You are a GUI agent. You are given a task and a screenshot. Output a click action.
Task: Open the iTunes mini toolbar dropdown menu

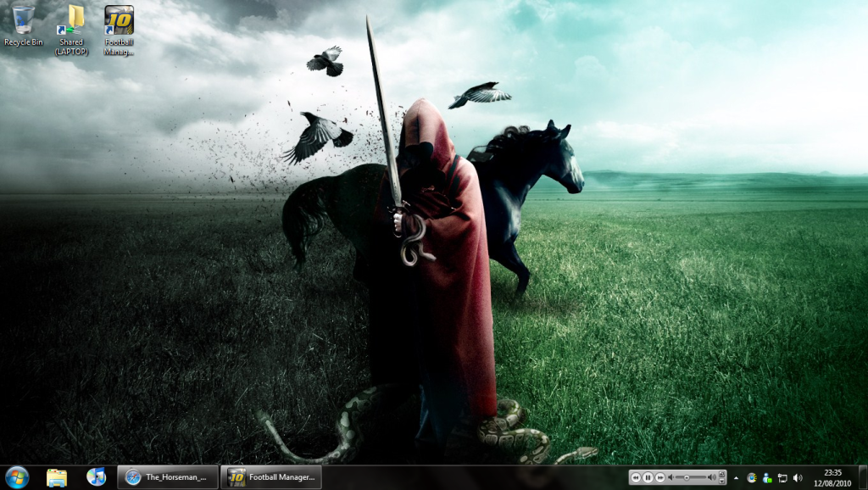click(x=722, y=481)
